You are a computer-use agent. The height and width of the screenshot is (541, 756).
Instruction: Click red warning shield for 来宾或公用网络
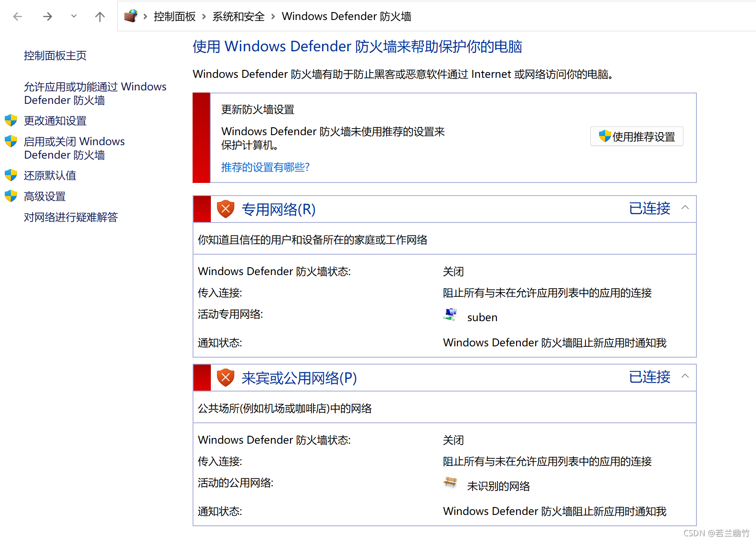tap(226, 378)
